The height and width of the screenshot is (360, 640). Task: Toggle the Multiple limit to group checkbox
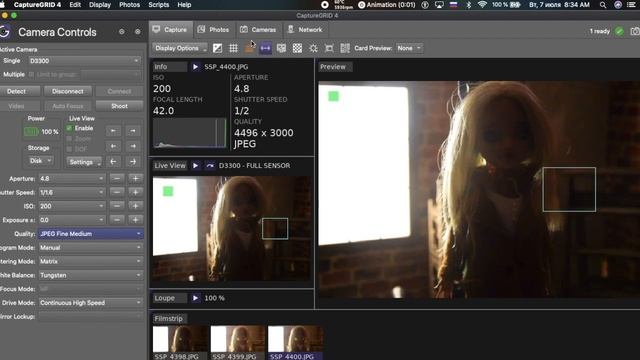coord(31,74)
